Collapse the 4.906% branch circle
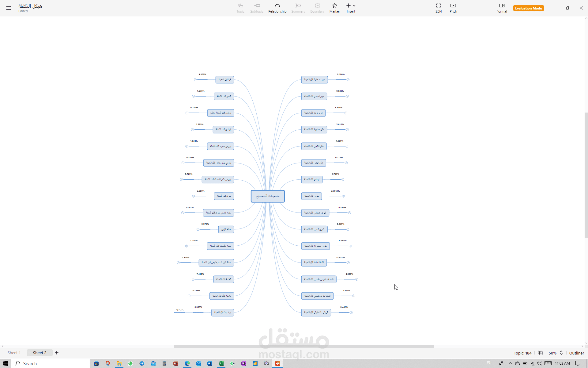This screenshot has height=368, width=588. tap(195, 80)
